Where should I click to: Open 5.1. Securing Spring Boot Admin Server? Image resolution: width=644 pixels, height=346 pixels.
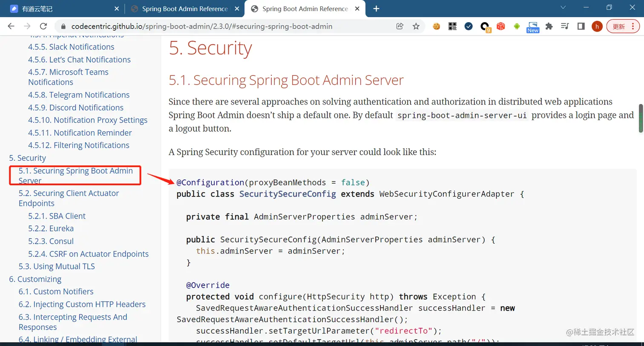(76, 176)
